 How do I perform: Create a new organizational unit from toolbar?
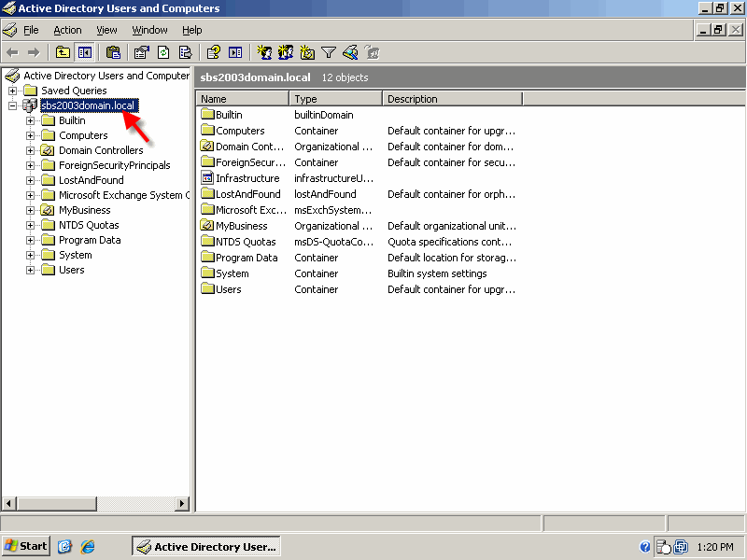pos(307,52)
